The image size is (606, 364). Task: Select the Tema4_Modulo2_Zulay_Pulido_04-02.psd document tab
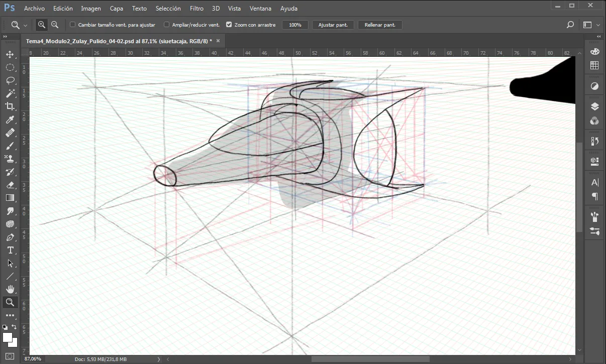pyautogui.click(x=119, y=41)
